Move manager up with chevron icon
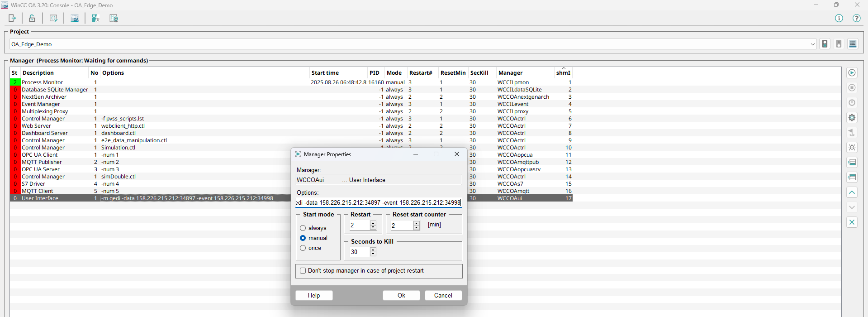 tap(852, 192)
